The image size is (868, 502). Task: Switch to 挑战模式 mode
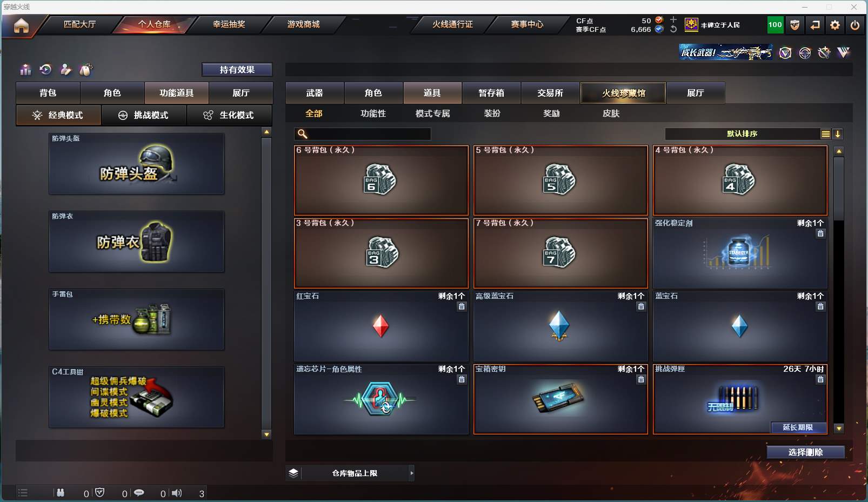point(144,115)
